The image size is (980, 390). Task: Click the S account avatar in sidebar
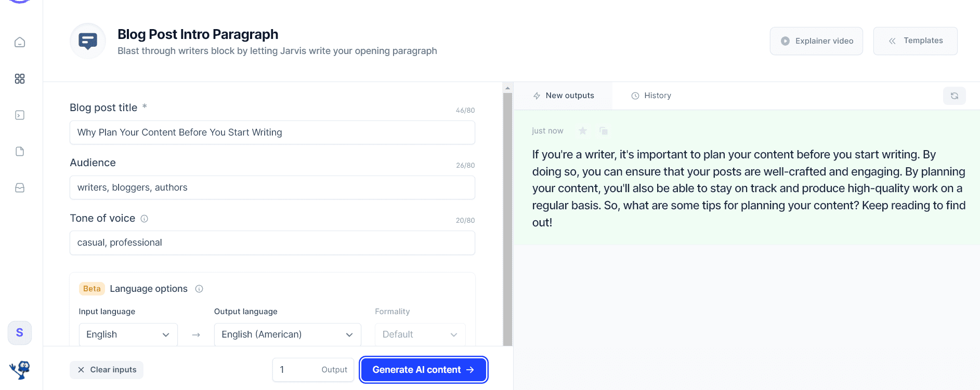pos(20,332)
